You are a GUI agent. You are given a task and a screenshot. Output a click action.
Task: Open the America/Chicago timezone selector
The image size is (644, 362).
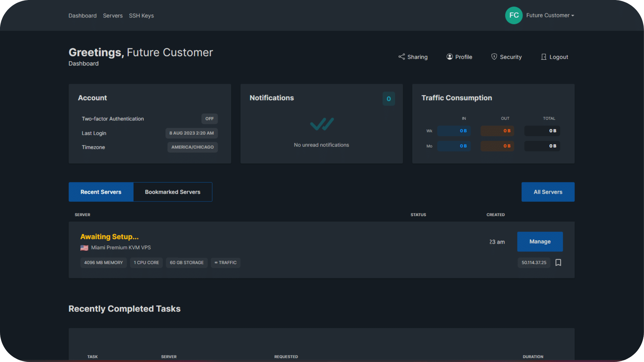click(x=192, y=147)
